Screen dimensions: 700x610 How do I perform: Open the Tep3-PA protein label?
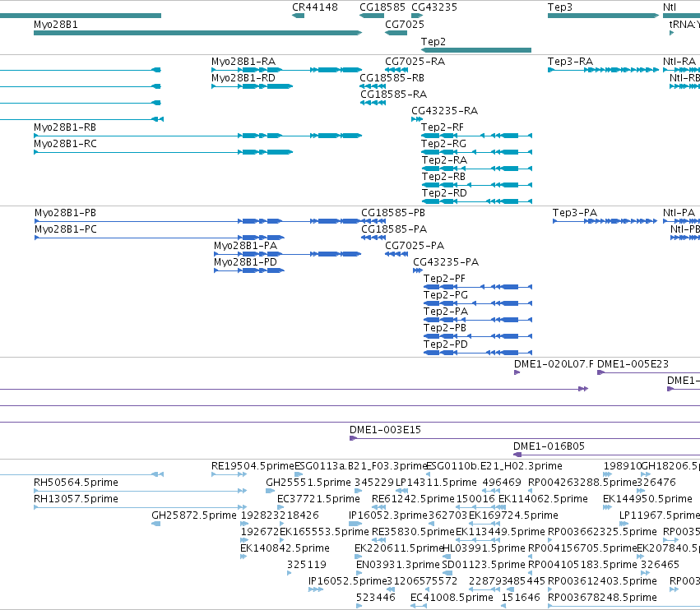(575, 213)
